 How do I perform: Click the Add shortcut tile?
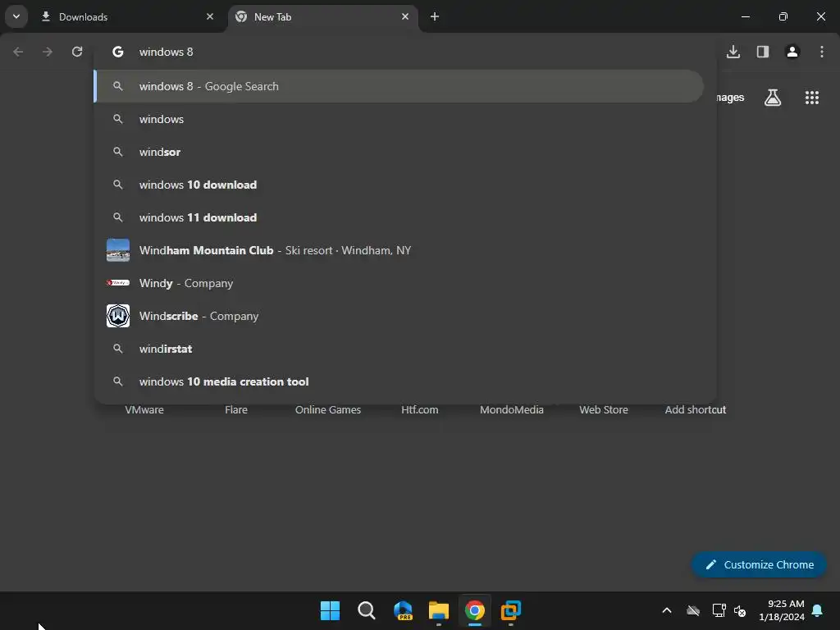tap(696, 410)
